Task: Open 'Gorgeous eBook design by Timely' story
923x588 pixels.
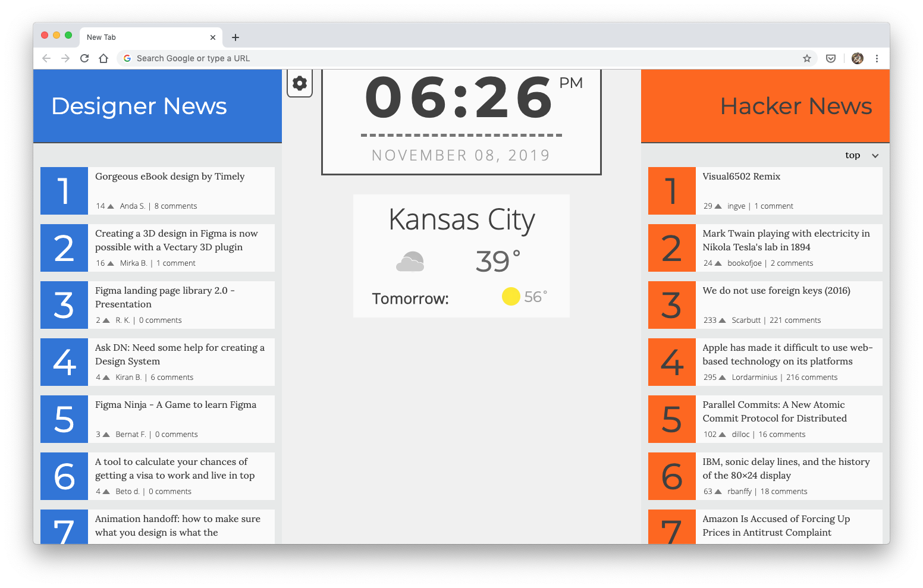Action: pyautogui.click(x=169, y=177)
